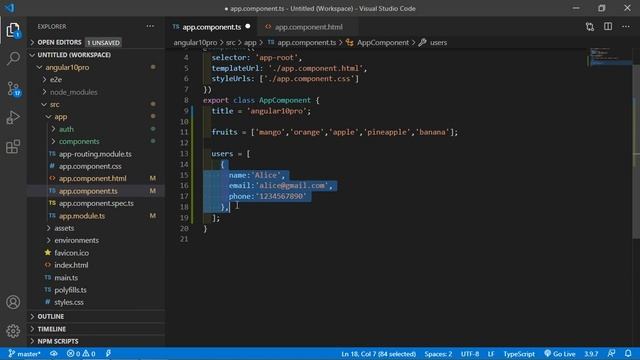Change UTF-8 file encoding

click(x=470, y=354)
